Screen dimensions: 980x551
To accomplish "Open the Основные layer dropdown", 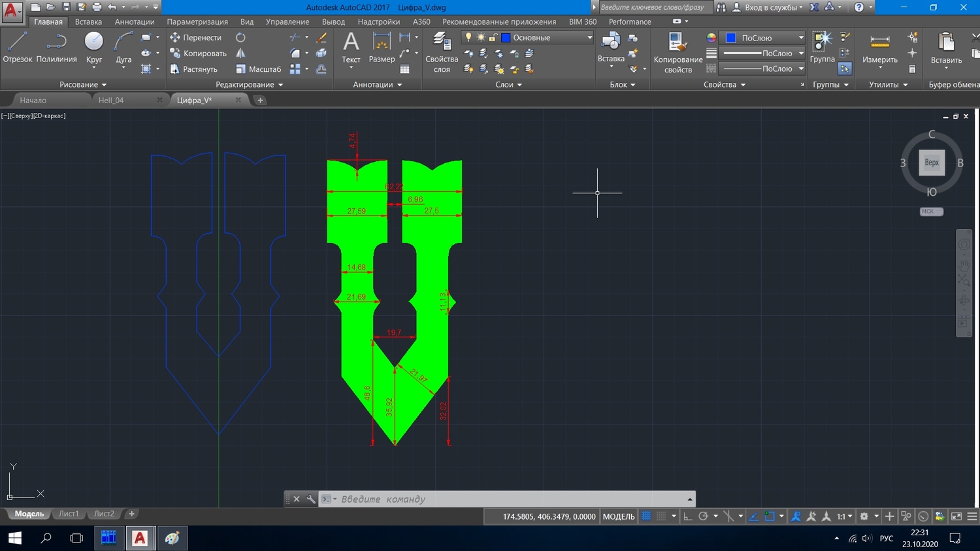I will (x=527, y=37).
